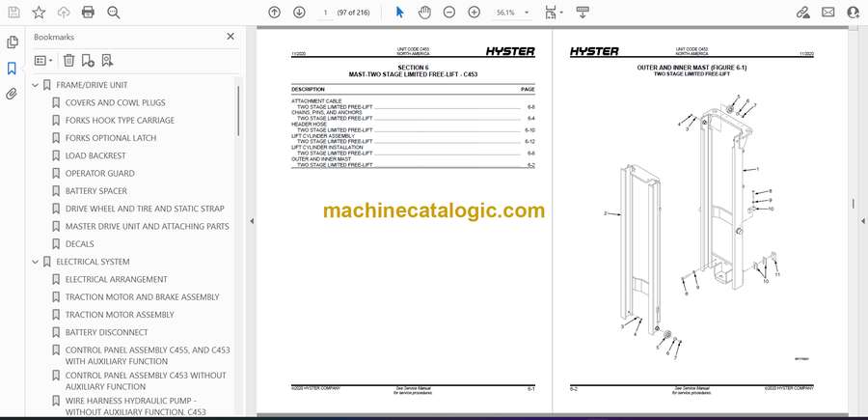Click the page number field

tap(326, 13)
